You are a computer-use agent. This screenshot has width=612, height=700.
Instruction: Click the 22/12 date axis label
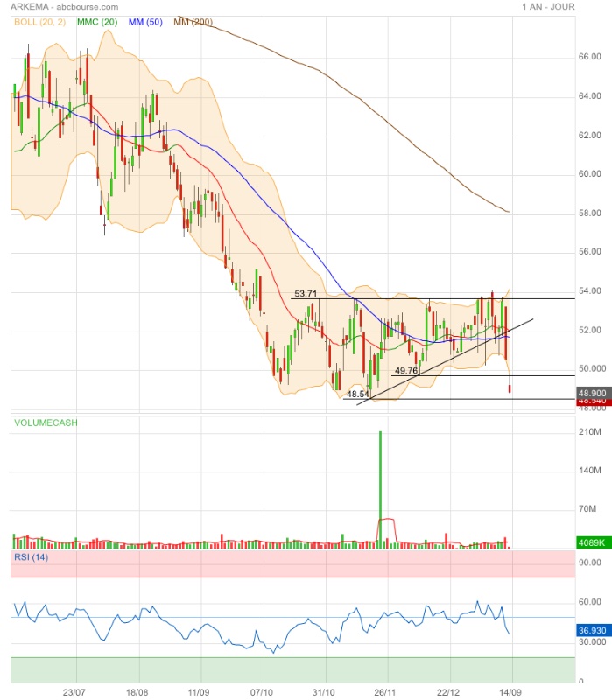[448, 692]
